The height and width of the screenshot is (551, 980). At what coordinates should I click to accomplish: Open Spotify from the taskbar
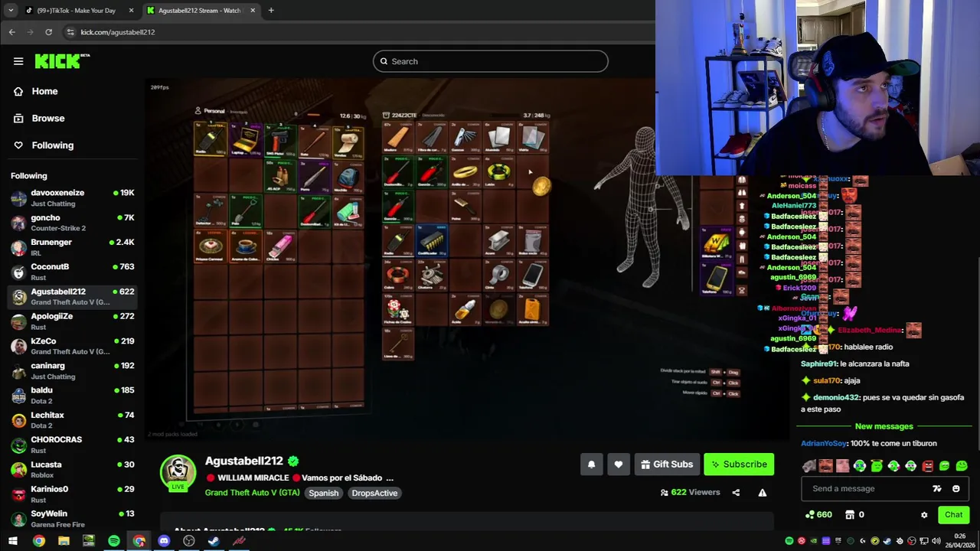(x=113, y=541)
